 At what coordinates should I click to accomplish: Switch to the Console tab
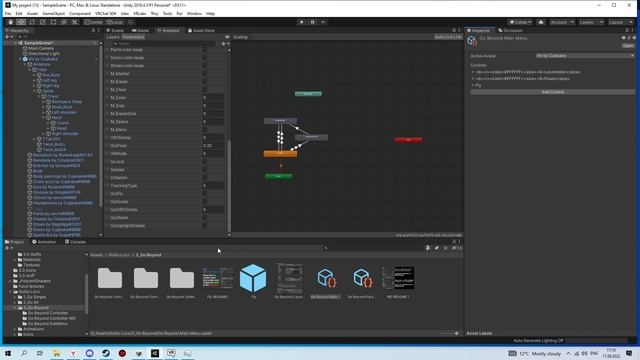76,242
